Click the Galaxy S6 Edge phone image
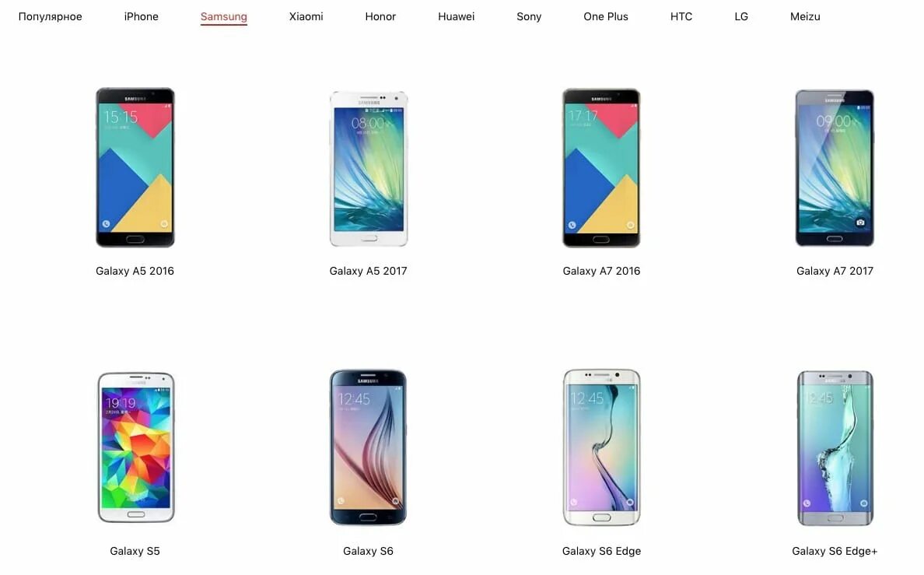This screenshot has height=575, width=924. 602,447
